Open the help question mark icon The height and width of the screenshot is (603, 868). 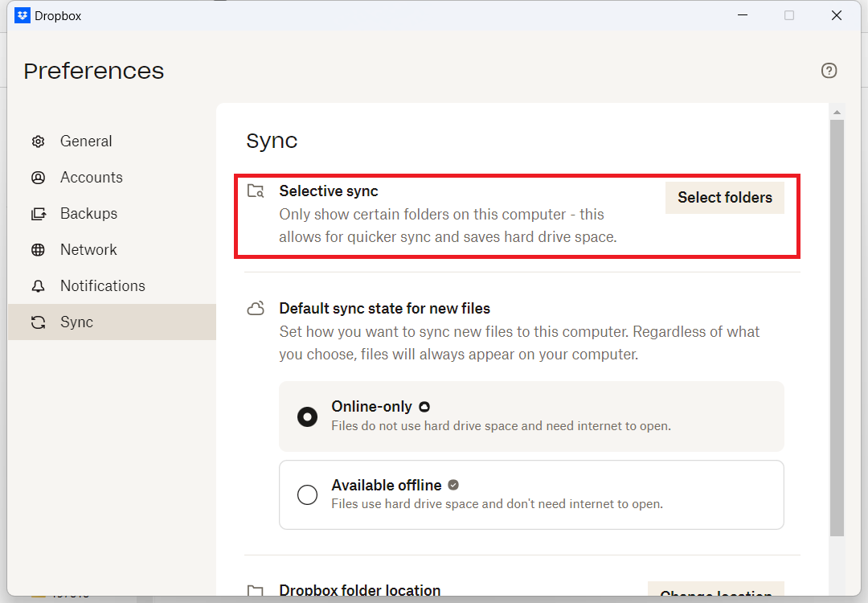point(829,71)
